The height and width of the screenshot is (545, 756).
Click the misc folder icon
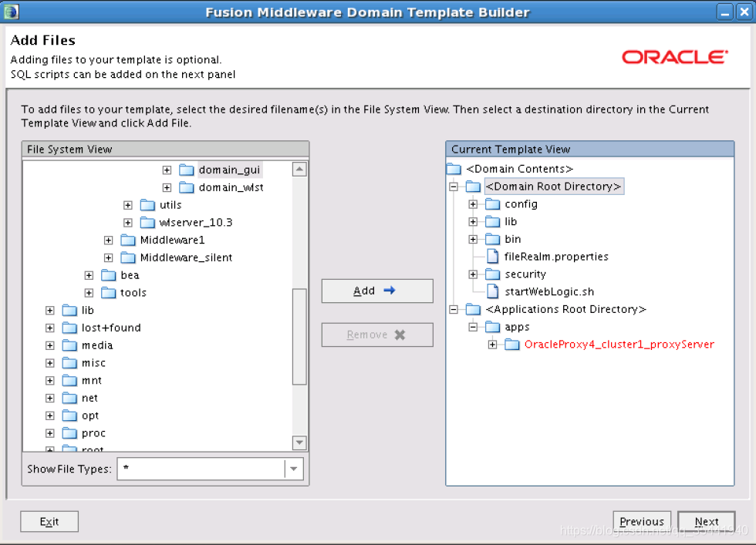[70, 363]
